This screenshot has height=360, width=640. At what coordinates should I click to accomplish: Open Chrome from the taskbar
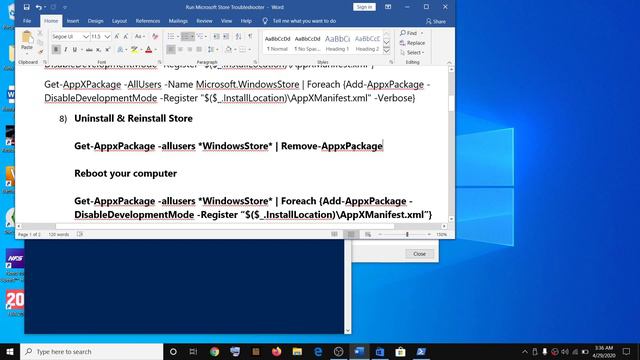click(214, 351)
